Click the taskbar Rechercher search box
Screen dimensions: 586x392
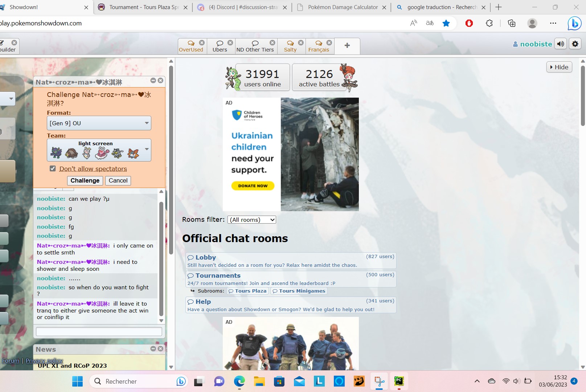[x=139, y=381]
